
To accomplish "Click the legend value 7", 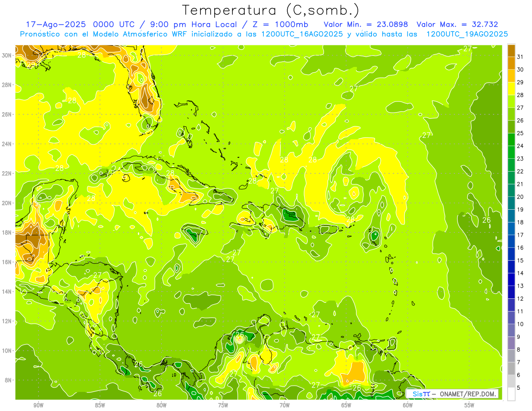I will pyautogui.click(x=519, y=363).
